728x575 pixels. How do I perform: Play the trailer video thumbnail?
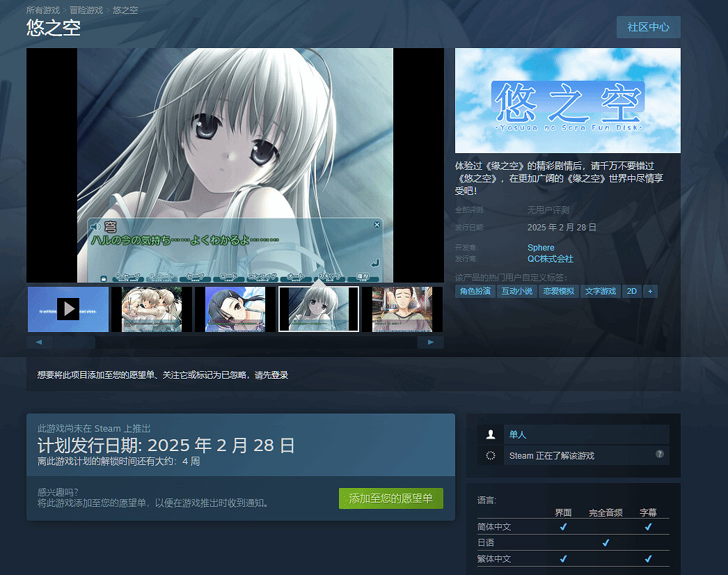(68, 308)
